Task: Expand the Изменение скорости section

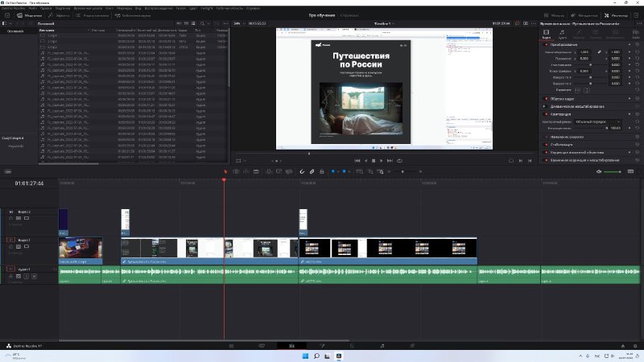Action: point(567,137)
